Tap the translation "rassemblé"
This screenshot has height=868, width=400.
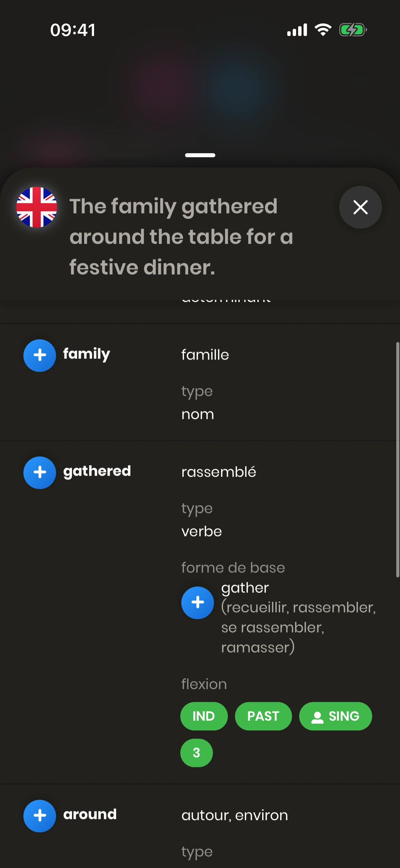click(219, 472)
